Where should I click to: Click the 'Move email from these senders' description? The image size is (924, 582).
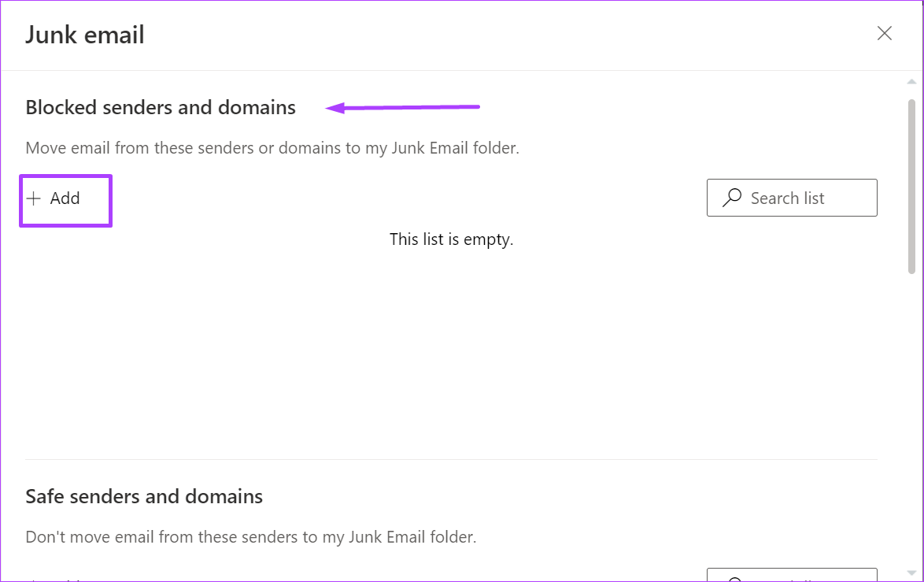272,147
